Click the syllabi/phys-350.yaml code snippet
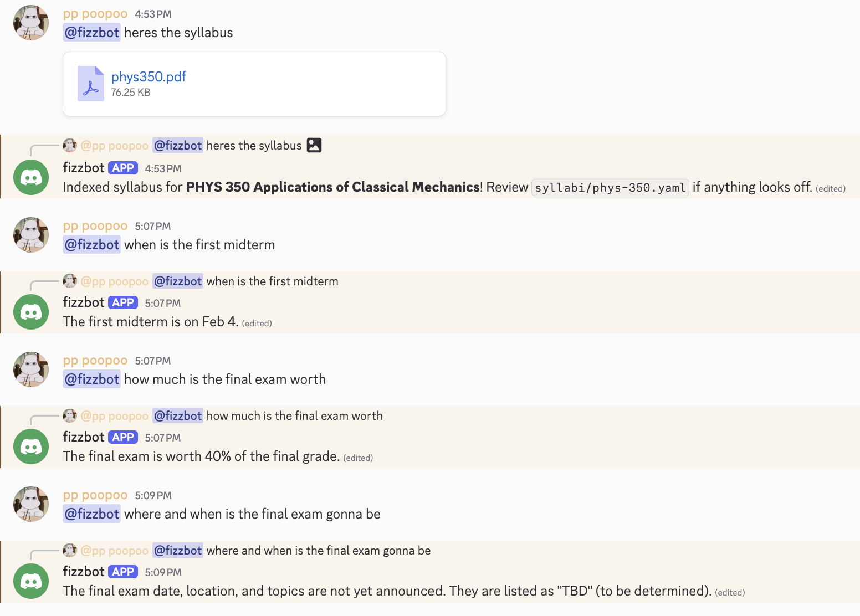 click(610, 188)
